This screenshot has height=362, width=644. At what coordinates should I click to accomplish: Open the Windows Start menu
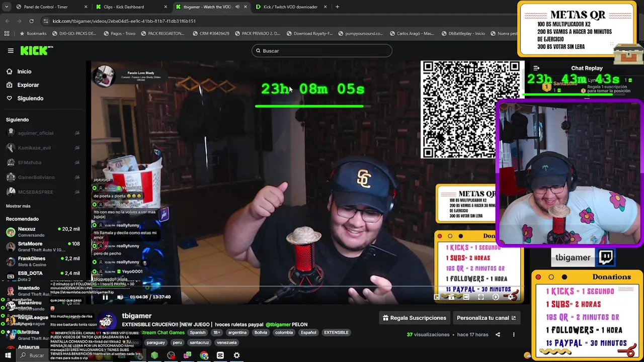click(x=8, y=355)
